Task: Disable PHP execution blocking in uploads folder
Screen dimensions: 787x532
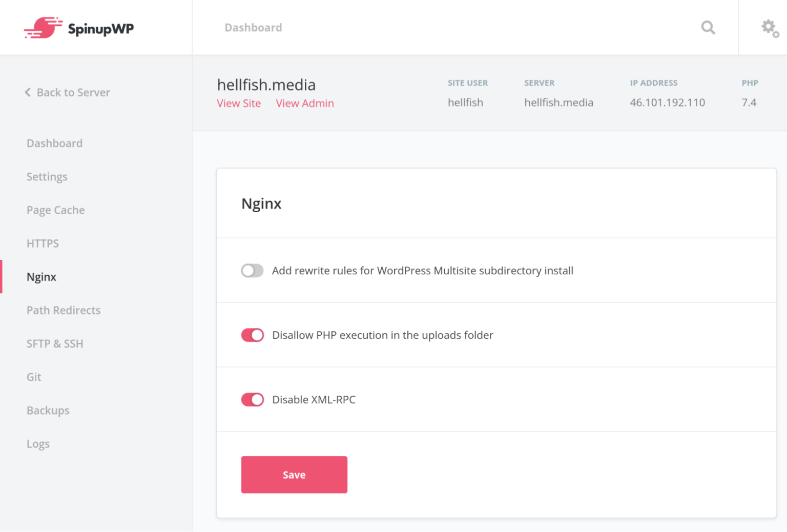Action: click(x=252, y=335)
